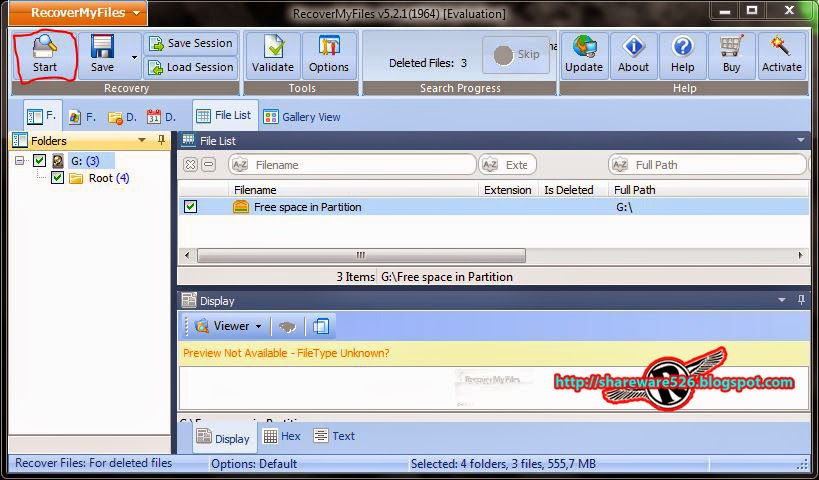This screenshot has width=819, height=480.
Task: Open the About info icon
Action: [634, 47]
